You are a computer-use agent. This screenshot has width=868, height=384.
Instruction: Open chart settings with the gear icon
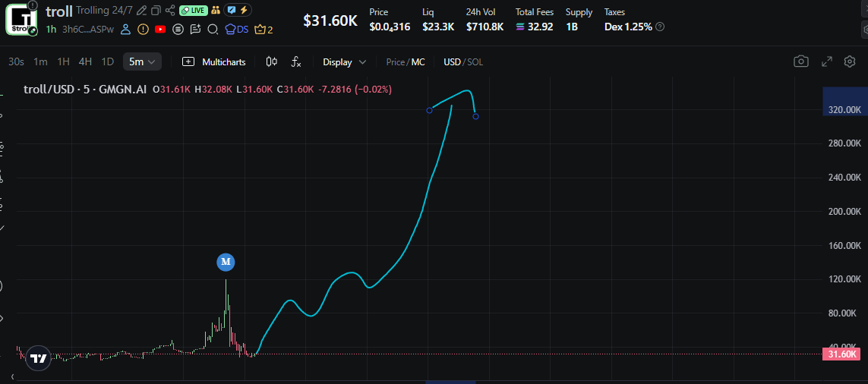pyautogui.click(x=850, y=61)
